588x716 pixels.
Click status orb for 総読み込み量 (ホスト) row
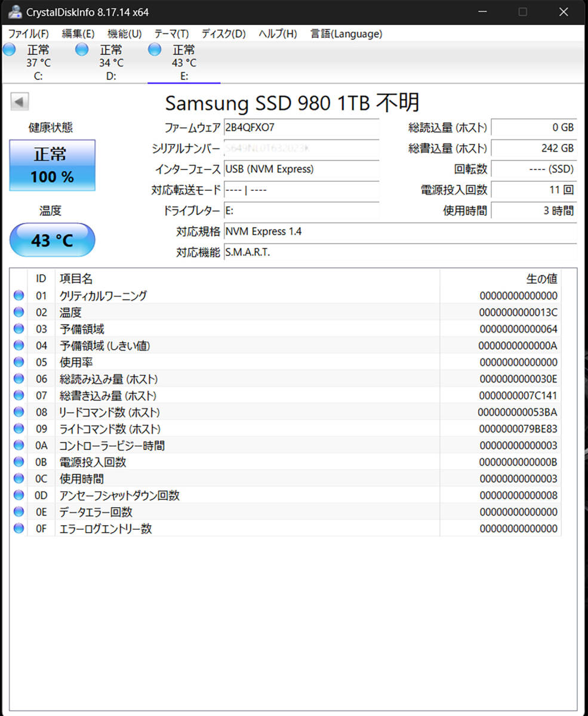[x=19, y=379]
